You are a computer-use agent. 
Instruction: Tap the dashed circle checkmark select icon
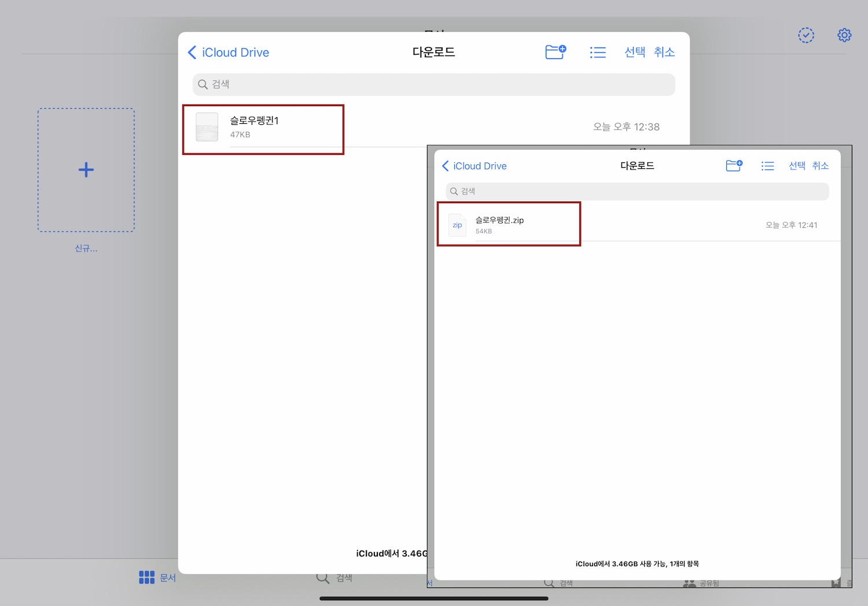pyautogui.click(x=806, y=35)
